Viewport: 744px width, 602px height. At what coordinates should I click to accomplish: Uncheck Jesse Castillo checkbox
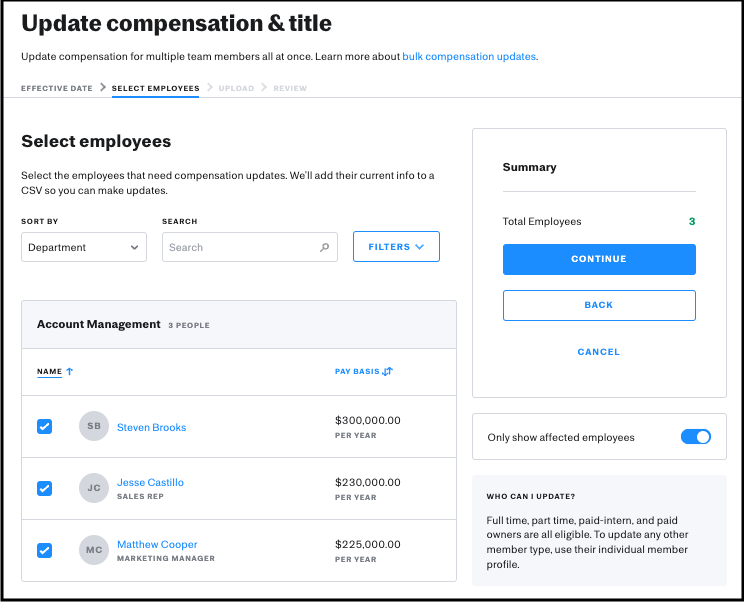coord(44,488)
